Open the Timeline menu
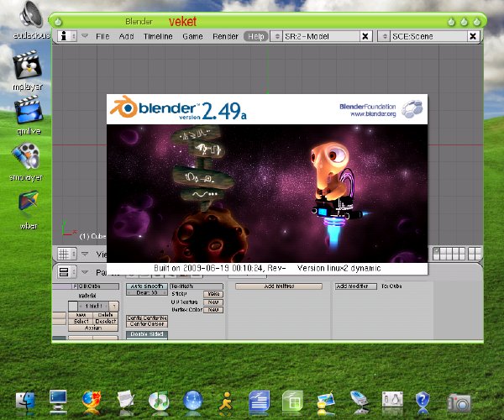 click(x=158, y=36)
